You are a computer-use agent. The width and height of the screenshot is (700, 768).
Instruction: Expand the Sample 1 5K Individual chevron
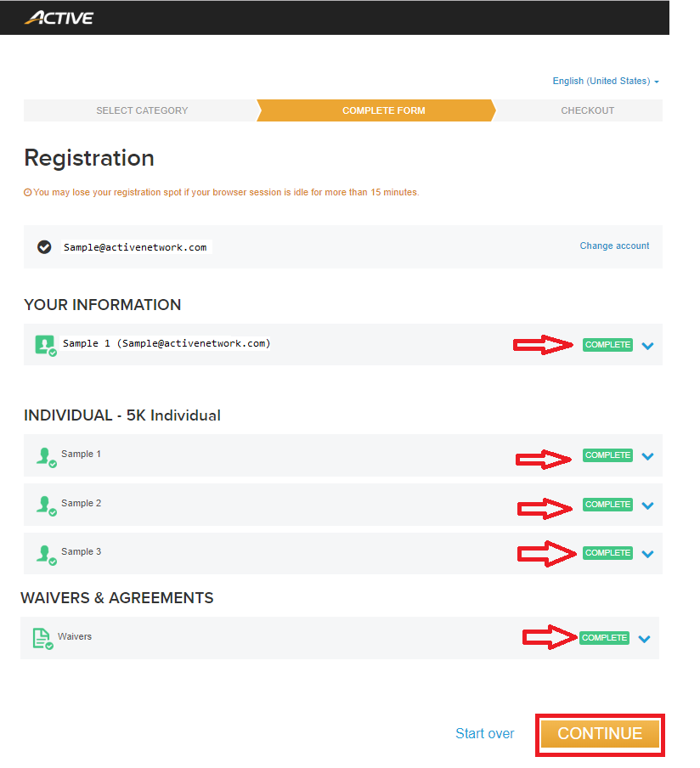coord(647,456)
